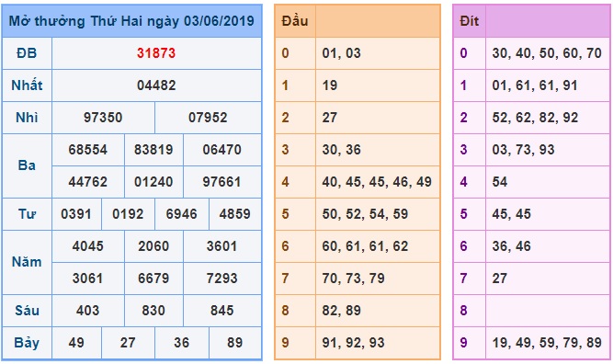Click the header 'Mở thưởng Thứ Hai ngày 03/06/2019'
Image resolution: width=613 pixels, height=364 pixels.
131,21
